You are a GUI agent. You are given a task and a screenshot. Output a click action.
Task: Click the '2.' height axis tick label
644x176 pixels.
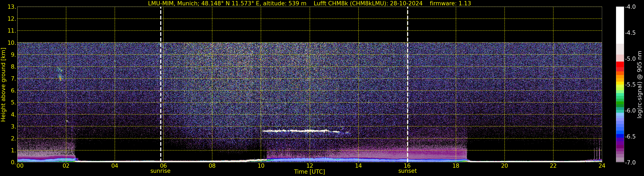click(x=13, y=139)
